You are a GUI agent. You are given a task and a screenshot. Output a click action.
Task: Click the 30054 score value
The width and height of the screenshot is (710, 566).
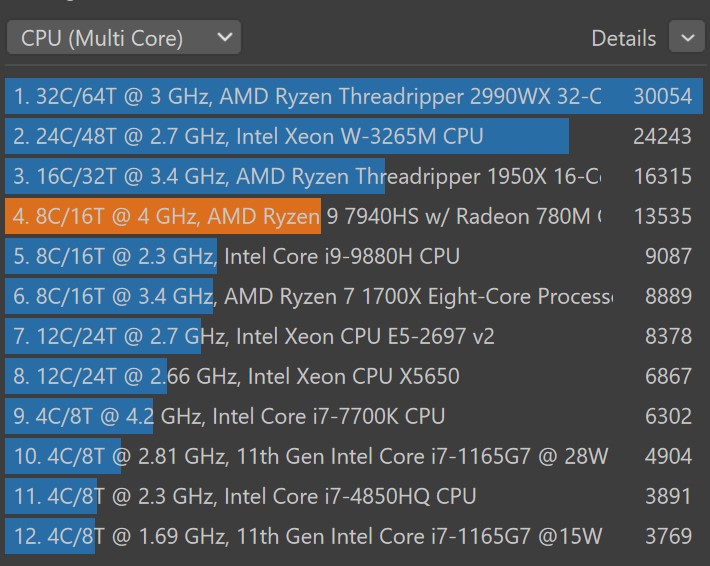pos(662,97)
